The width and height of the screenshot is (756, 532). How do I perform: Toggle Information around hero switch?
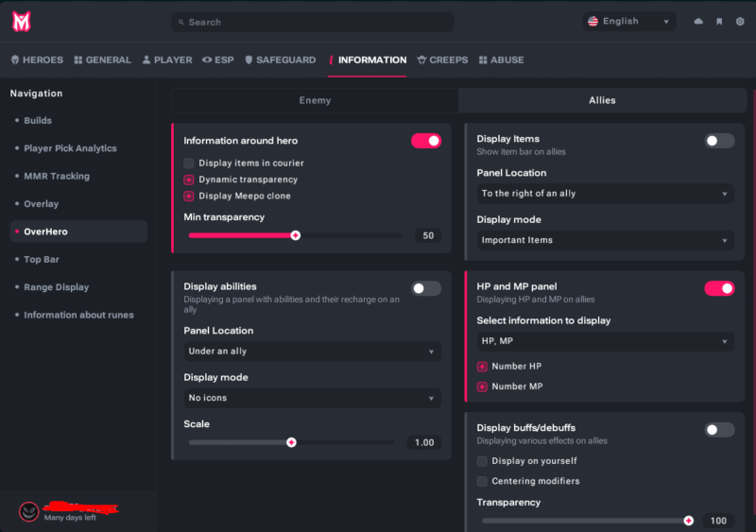click(x=426, y=141)
